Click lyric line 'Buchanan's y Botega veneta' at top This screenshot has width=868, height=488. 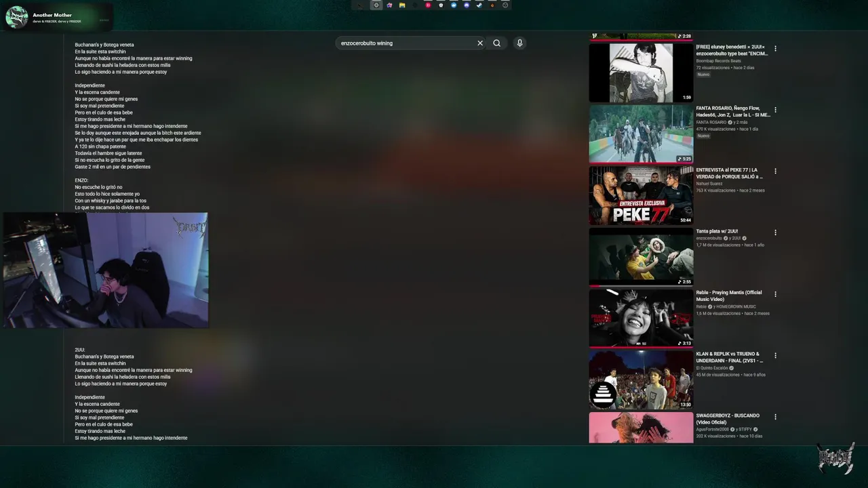(104, 45)
